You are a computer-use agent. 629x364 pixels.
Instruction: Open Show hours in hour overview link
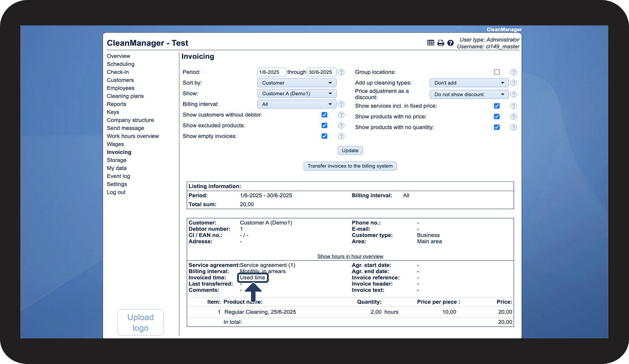coord(350,257)
